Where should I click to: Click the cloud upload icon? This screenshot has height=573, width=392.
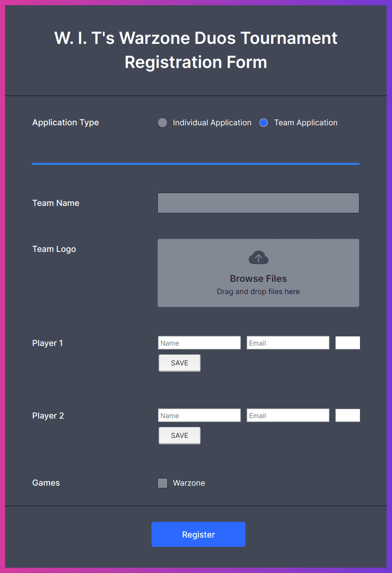[x=258, y=258]
